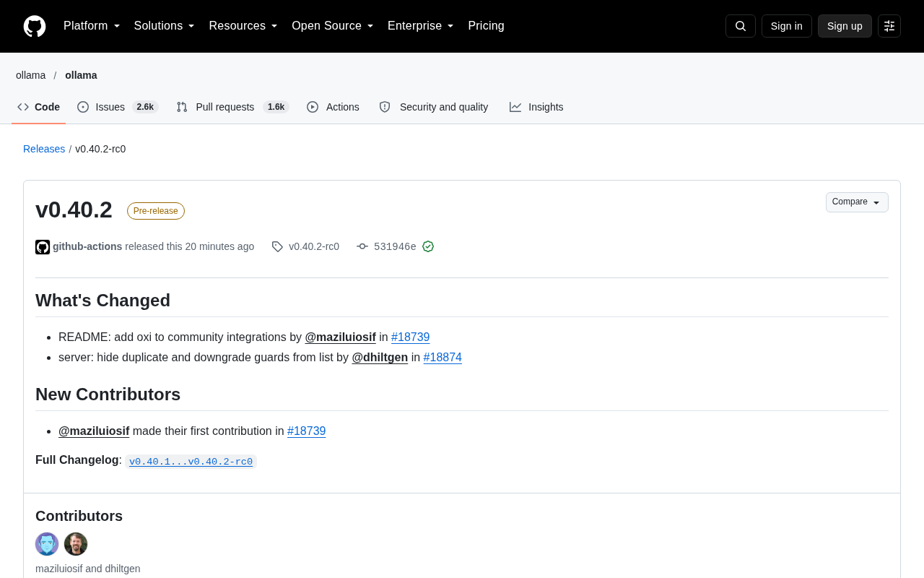
Task: Open the Security and quality tab
Action: tap(434, 107)
